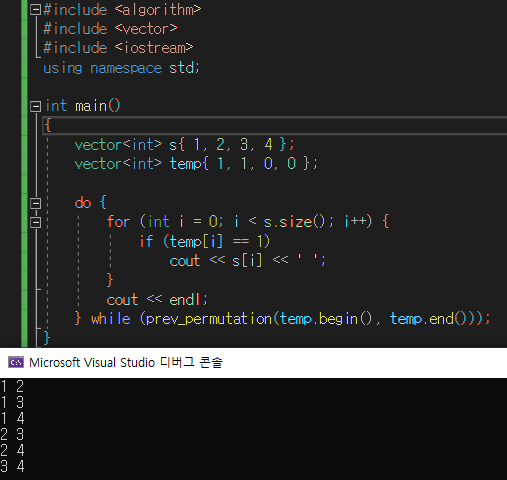Click the opening brace of main
The height and width of the screenshot is (480, 507).
pyautogui.click(x=48, y=125)
